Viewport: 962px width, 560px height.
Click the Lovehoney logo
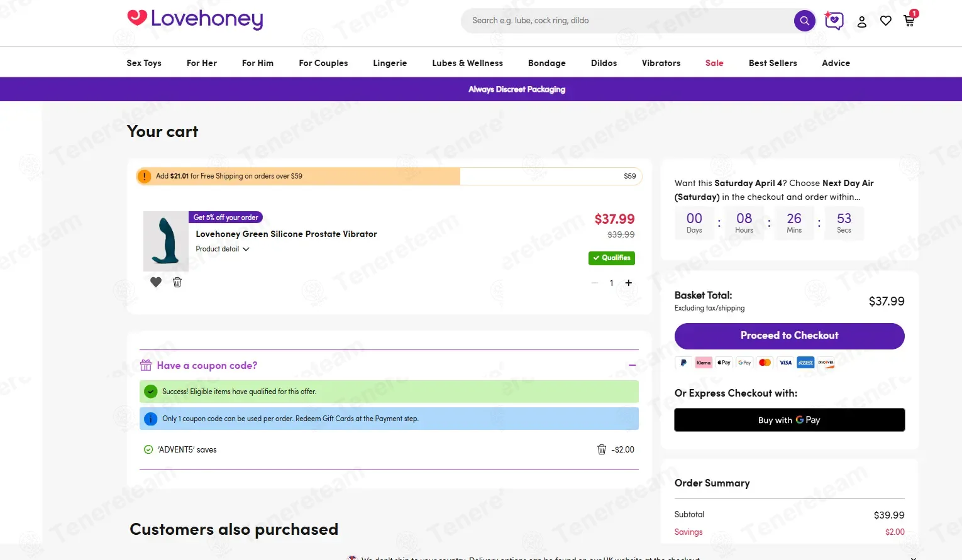tap(195, 19)
